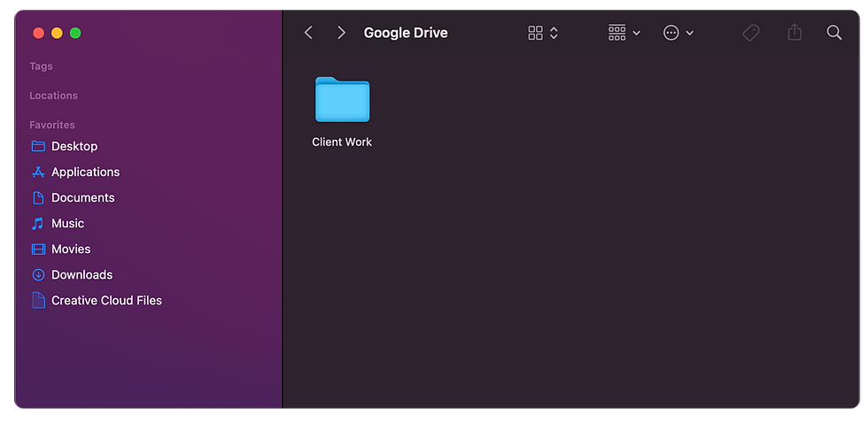This screenshot has height=422, width=868.
Task: Select the Client Work folder icon
Action: (343, 100)
